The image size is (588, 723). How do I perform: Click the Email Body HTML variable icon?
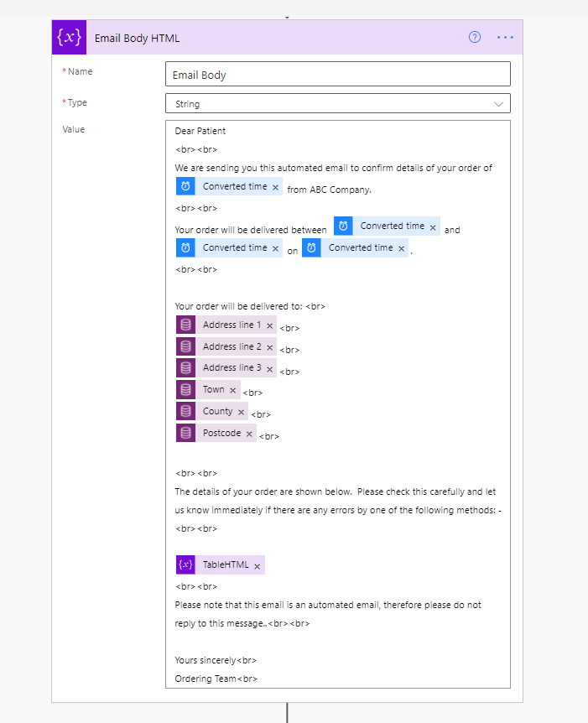(x=69, y=38)
